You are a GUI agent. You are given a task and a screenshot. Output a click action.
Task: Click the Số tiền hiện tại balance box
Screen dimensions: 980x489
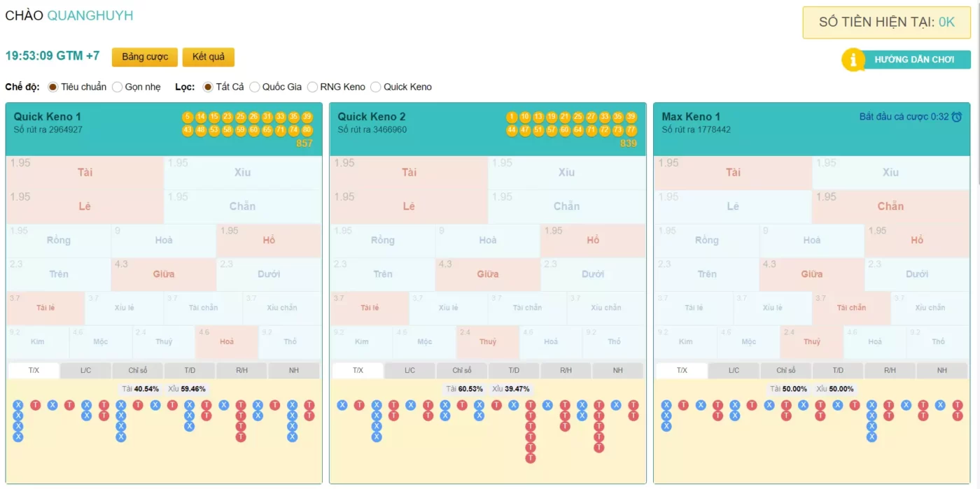[x=886, y=22]
